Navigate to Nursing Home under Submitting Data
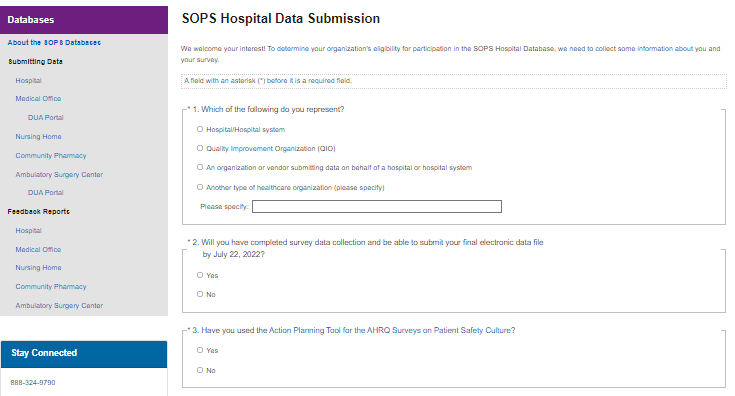Viewport: 735px width, 396px height. pos(38,137)
